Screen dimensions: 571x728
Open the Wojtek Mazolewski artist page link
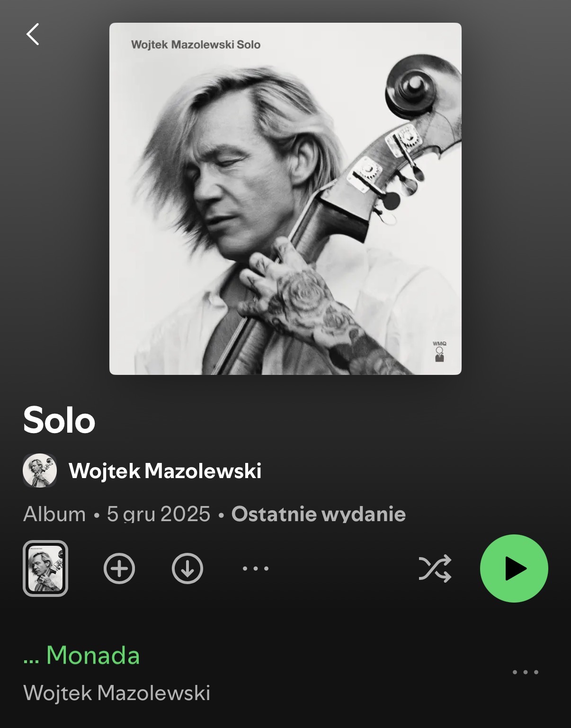[165, 471]
